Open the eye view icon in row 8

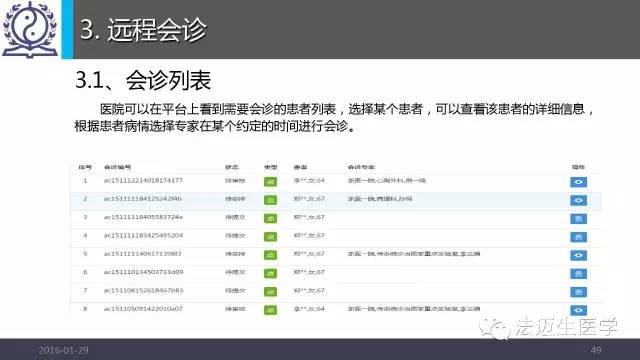578,310
